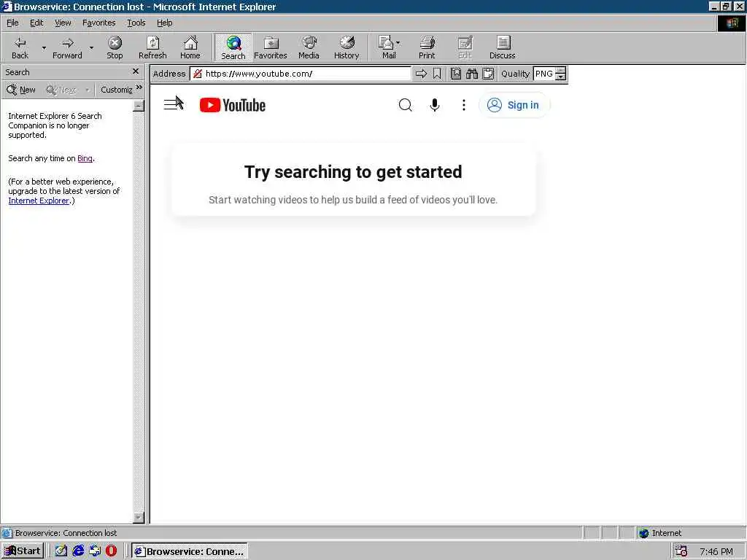Image resolution: width=747 pixels, height=560 pixels.
Task: Open YouTube settings three-dot menu
Action: 463,105
